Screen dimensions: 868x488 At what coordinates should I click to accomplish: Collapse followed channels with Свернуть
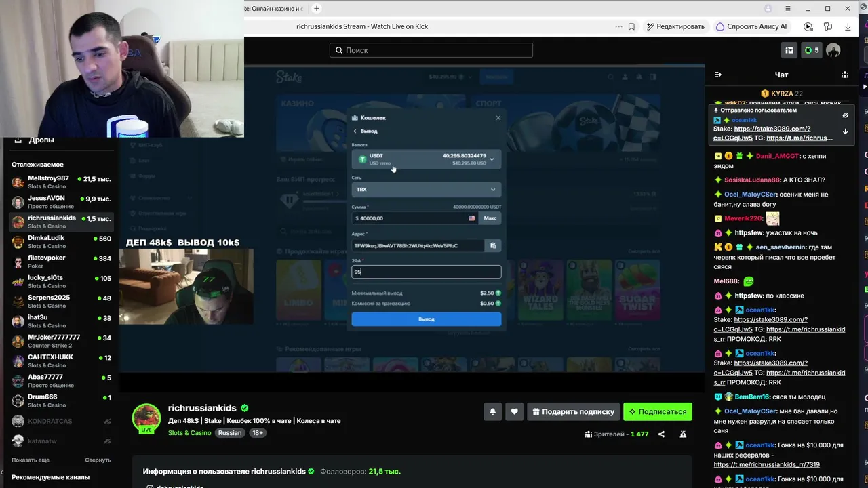coord(98,460)
